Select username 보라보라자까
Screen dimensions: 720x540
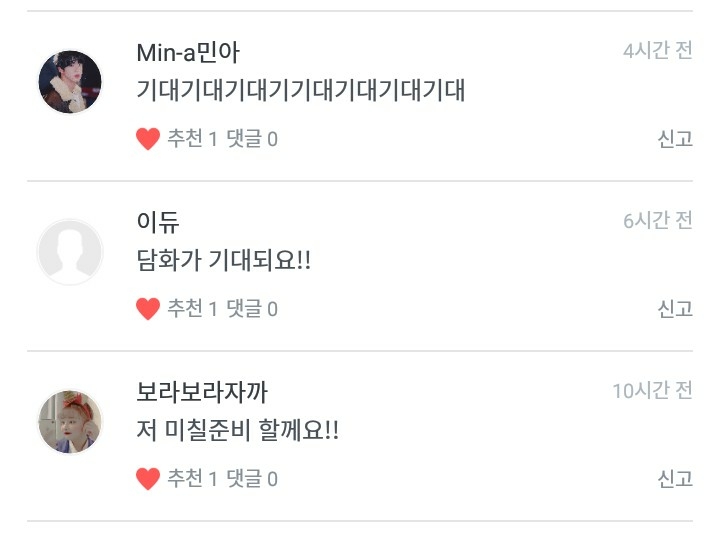point(202,393)
